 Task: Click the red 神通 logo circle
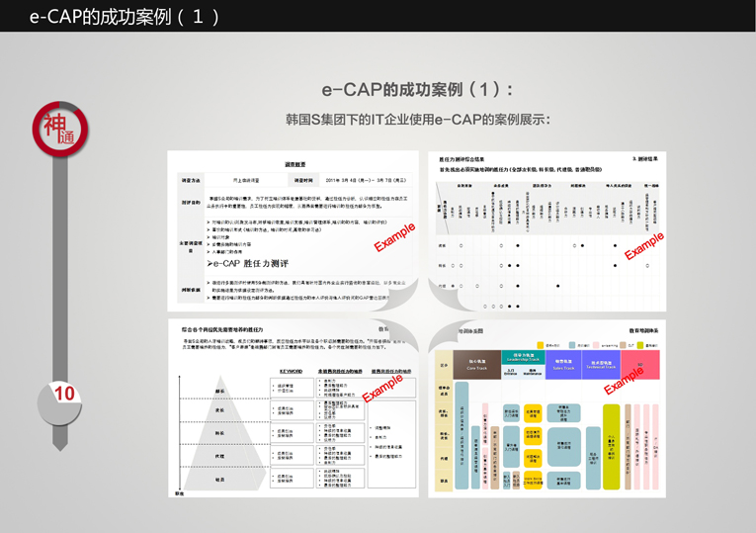pyautogui.click(x=59, y=129)
